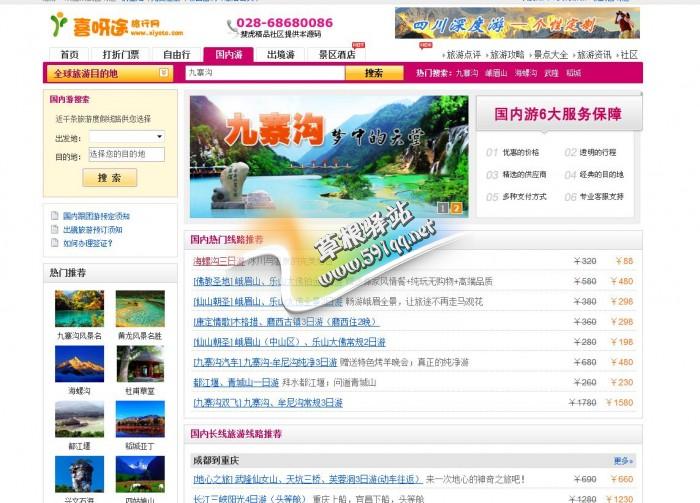Open the 首页 home tab
This screenshot has height=503, width=700.
[x=69, y=55]
